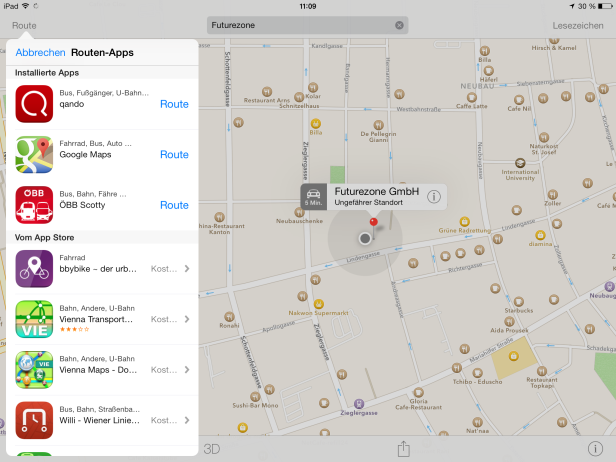Open the Route toolbar item
This screenshot has width=616, height=462.
pos(24,26)
